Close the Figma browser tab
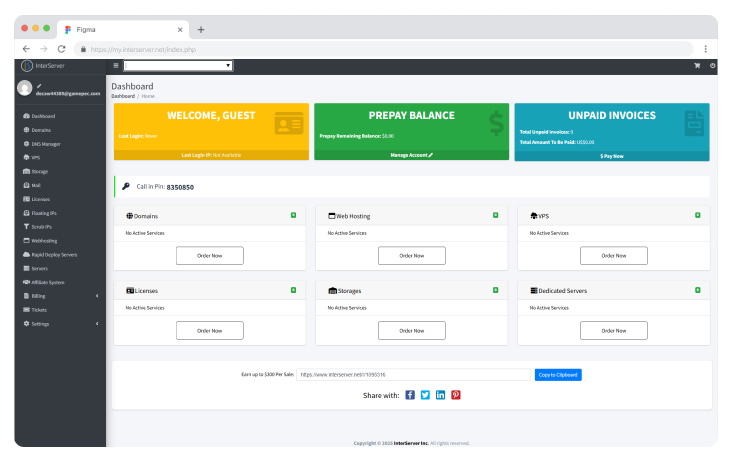The width and height of the screenshot is (732, 459). (180, 30)
